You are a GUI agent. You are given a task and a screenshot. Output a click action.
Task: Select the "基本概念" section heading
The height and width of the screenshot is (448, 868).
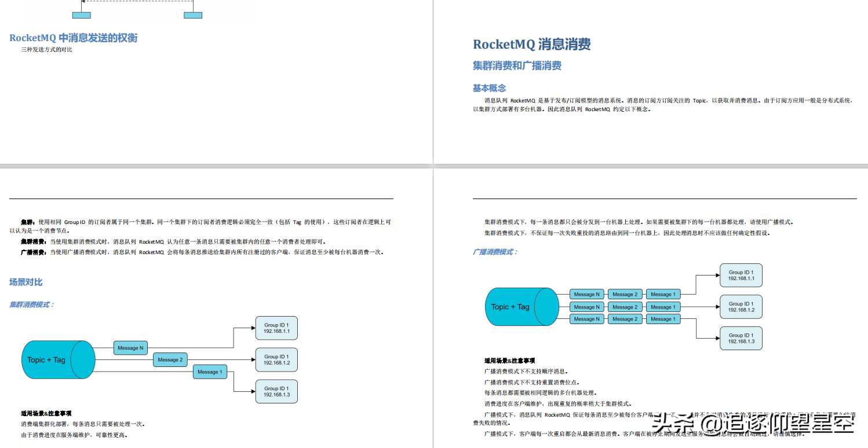pyautogui.click(x=490, y=88)
